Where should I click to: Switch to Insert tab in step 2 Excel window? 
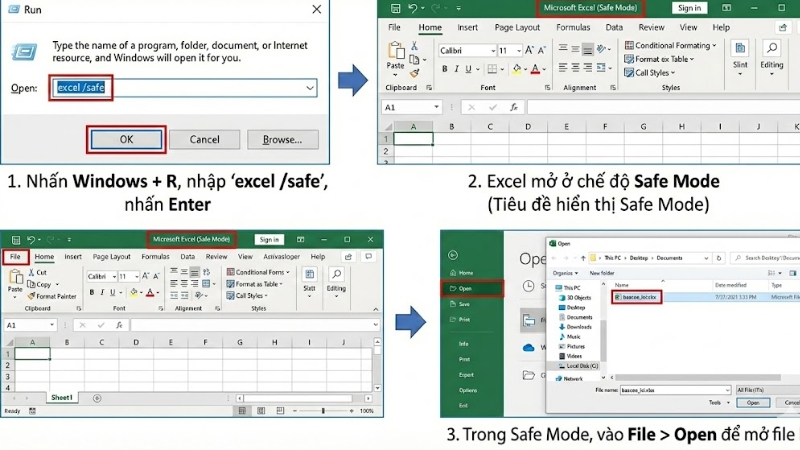coord(467,28)
